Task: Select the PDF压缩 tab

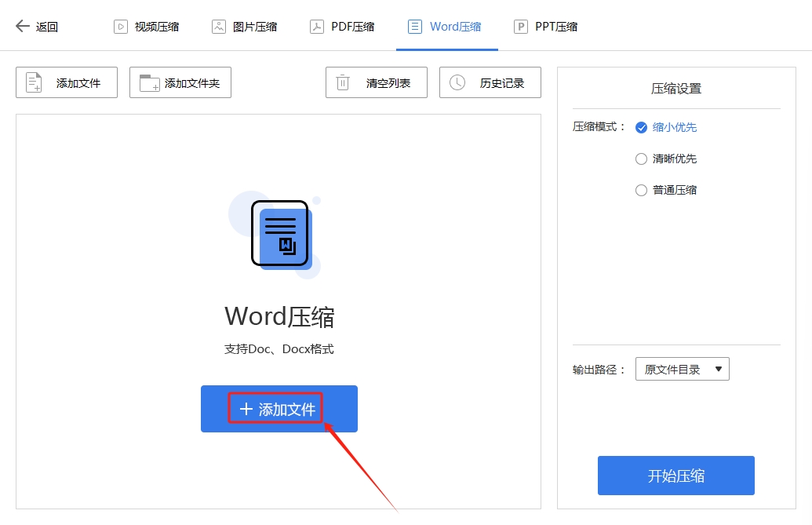Action: tap(342, 27)
